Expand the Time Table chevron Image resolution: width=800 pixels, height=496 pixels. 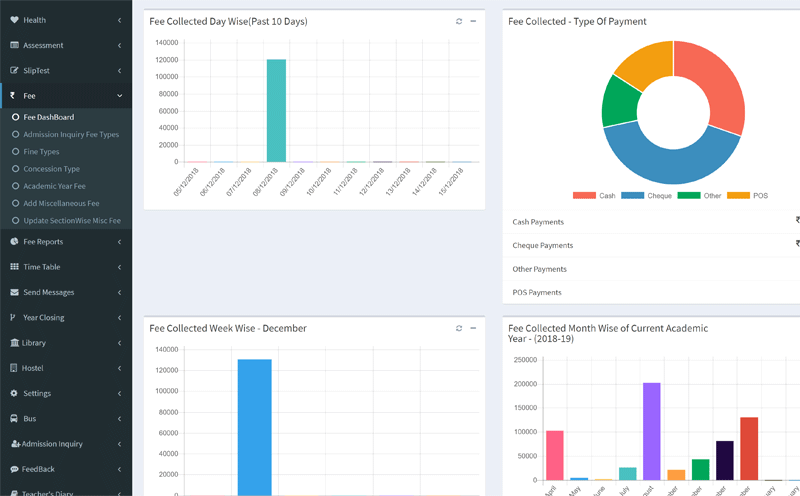click(119, 267)
